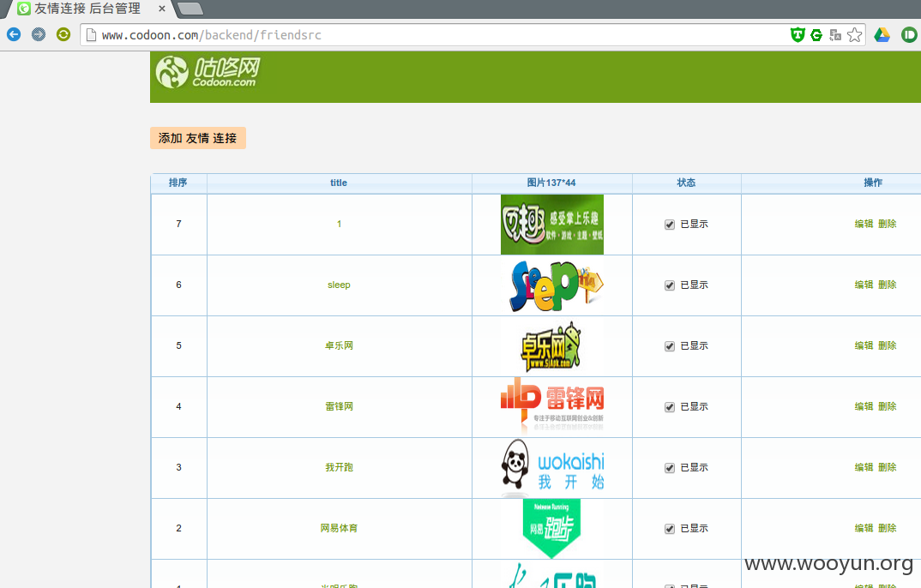Image resolution: width=921 pixels, height=588 pixels.
Task: Open the Google Drive extension icon
Action: pyautogui.click(x=882, y=35)
